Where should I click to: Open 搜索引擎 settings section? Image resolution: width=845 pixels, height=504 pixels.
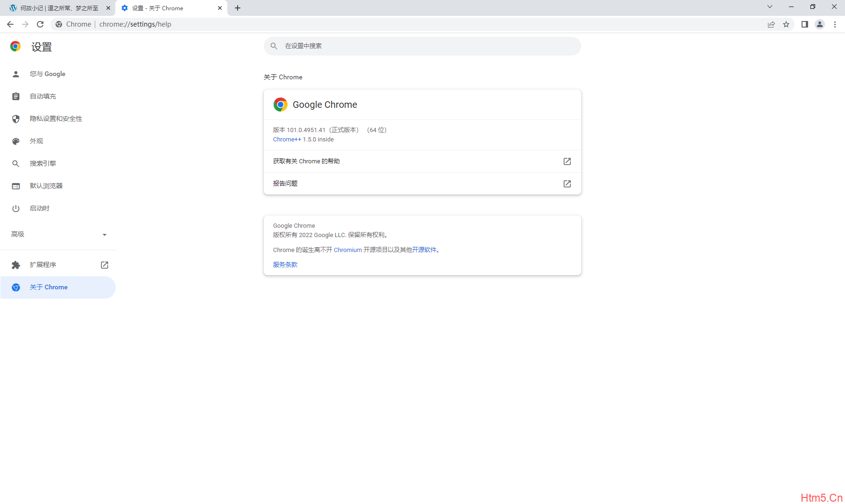click(58, 163)
